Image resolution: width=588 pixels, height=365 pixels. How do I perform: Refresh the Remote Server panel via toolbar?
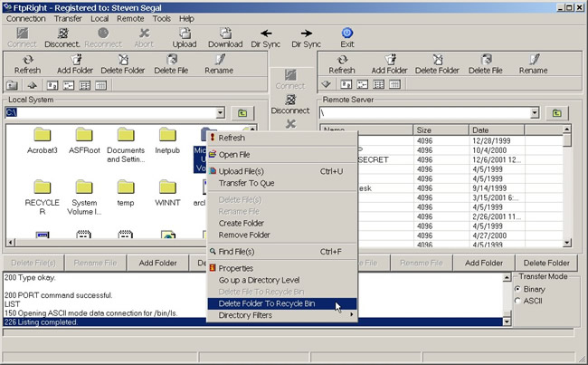(x=342, y=64)
